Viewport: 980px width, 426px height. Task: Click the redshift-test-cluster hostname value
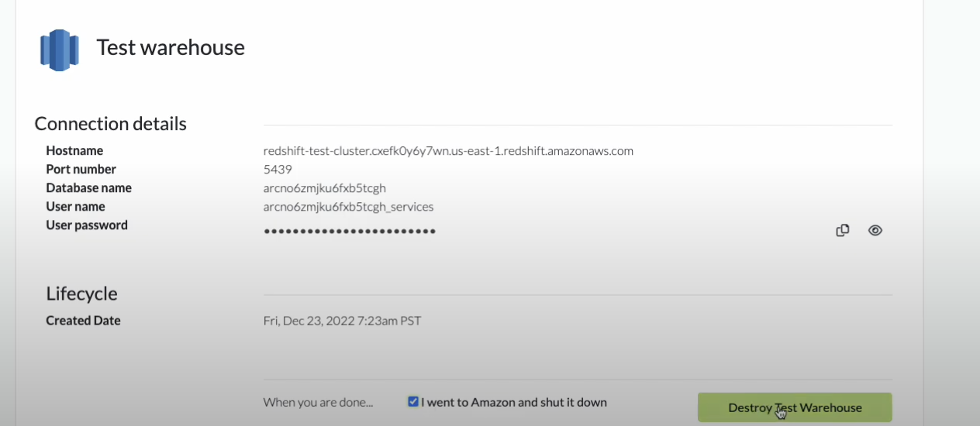448,151
